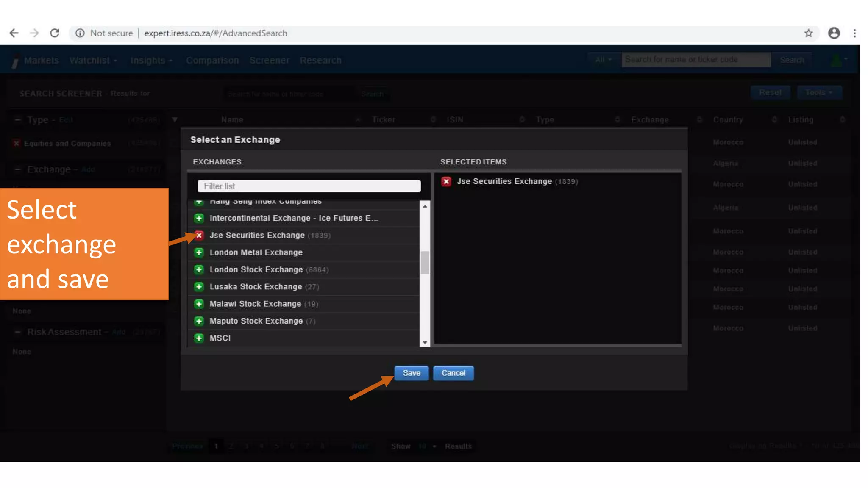
Task: Open the Markets menu
Action: point(41,61)
